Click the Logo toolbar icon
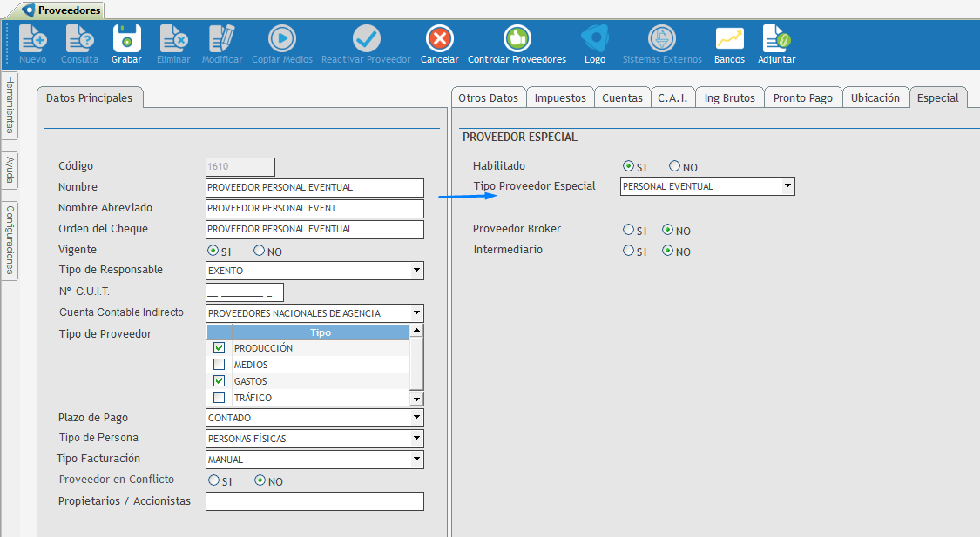 coord(595,39)
